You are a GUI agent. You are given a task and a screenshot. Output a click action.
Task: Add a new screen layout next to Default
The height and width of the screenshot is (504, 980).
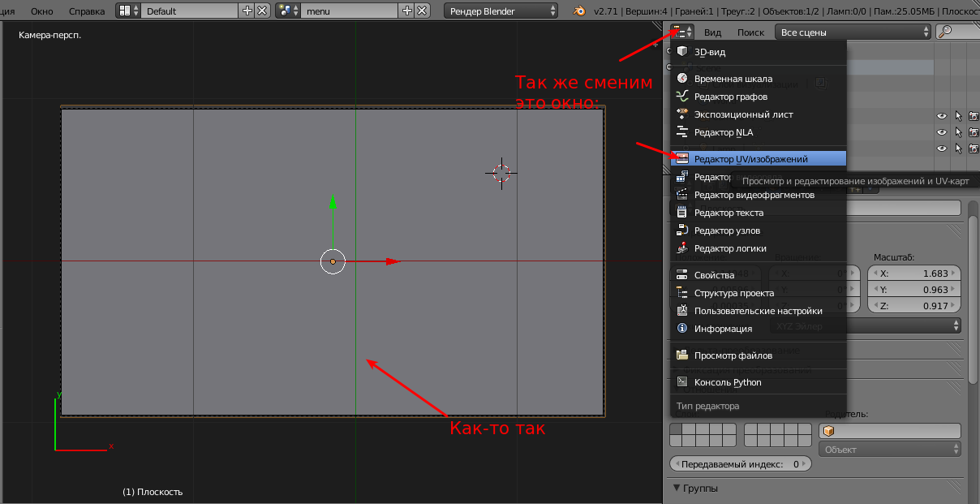(x=247, y=11)
